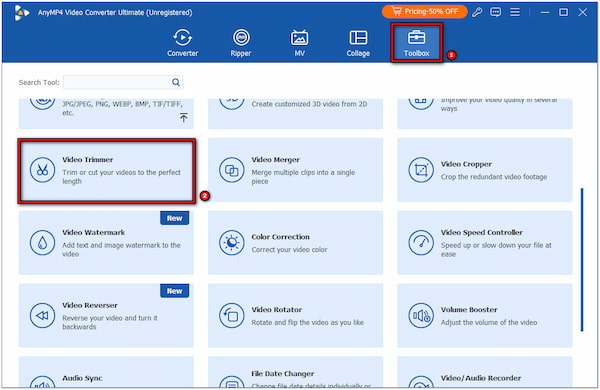Switch to the Ripper tab
This screenshot has width=600, height=390.
(241, 43)
